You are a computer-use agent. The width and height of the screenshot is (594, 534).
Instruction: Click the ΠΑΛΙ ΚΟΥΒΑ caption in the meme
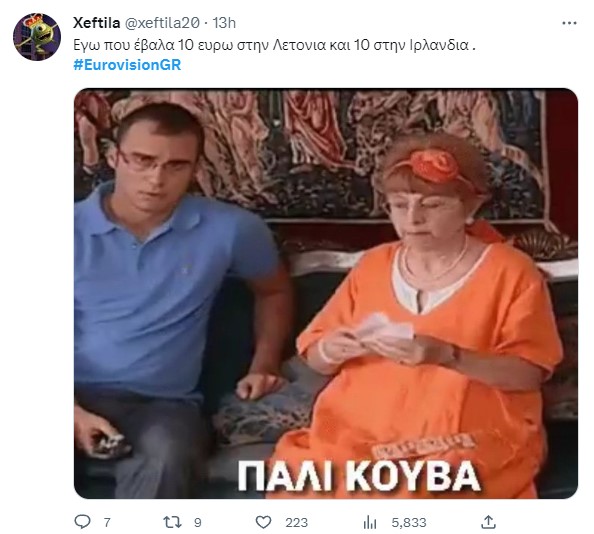click(359, 476)
